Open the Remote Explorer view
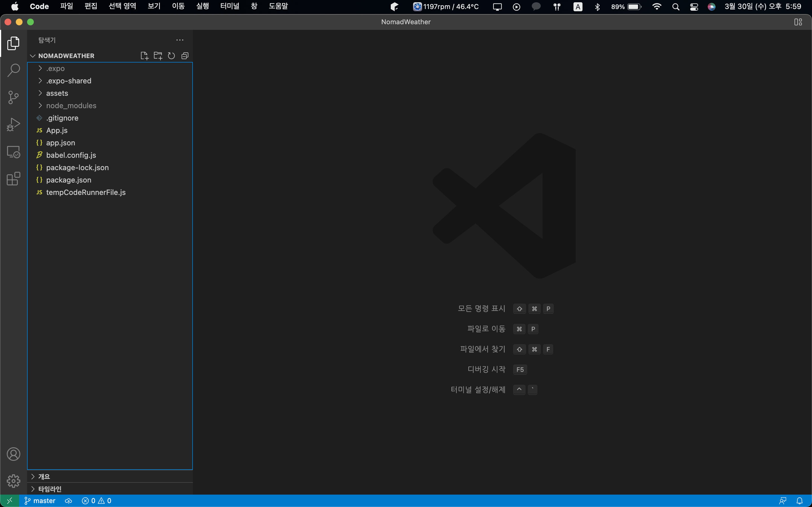 [x=14, y=152]
